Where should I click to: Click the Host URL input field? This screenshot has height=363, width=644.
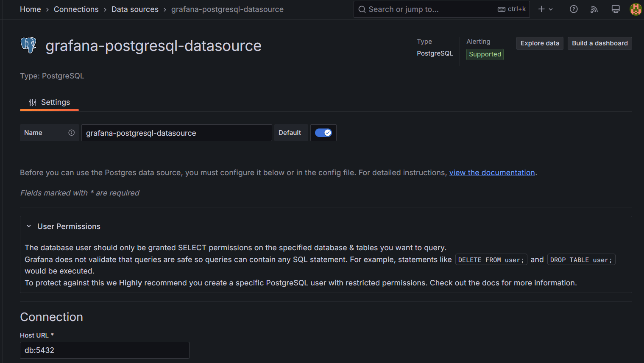[x=105, y=350]
